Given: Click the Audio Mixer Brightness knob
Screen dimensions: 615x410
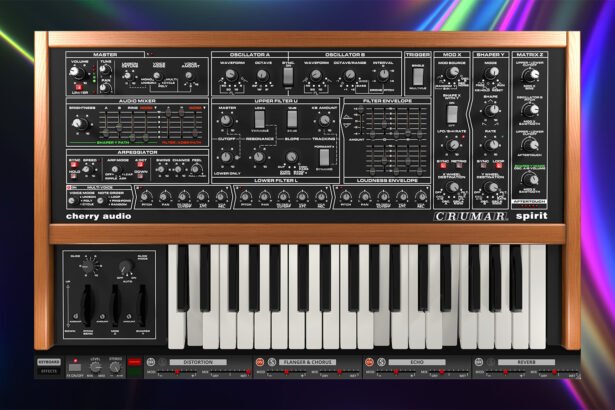Looking at the screenshot, I should coord(80,124).
